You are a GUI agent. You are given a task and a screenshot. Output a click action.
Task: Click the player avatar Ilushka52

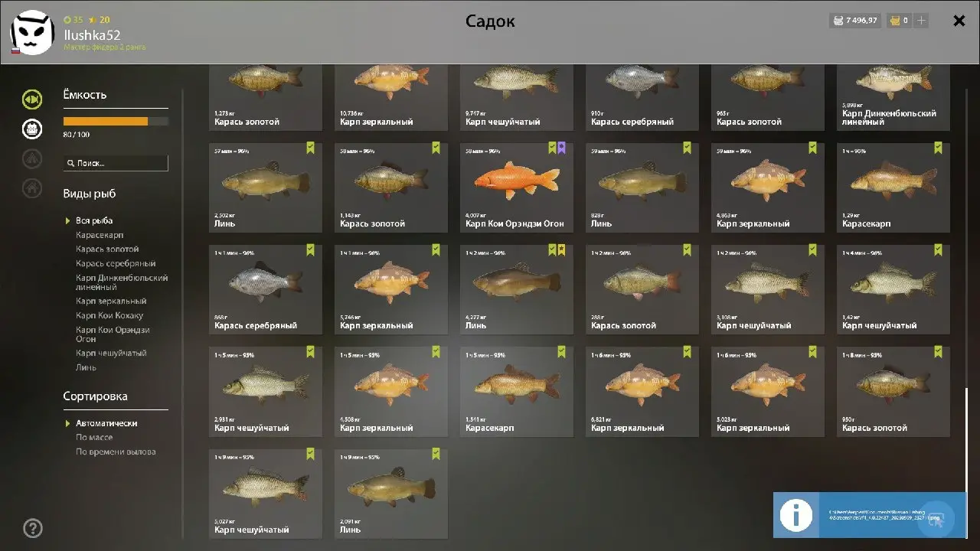tap(32, 33)
